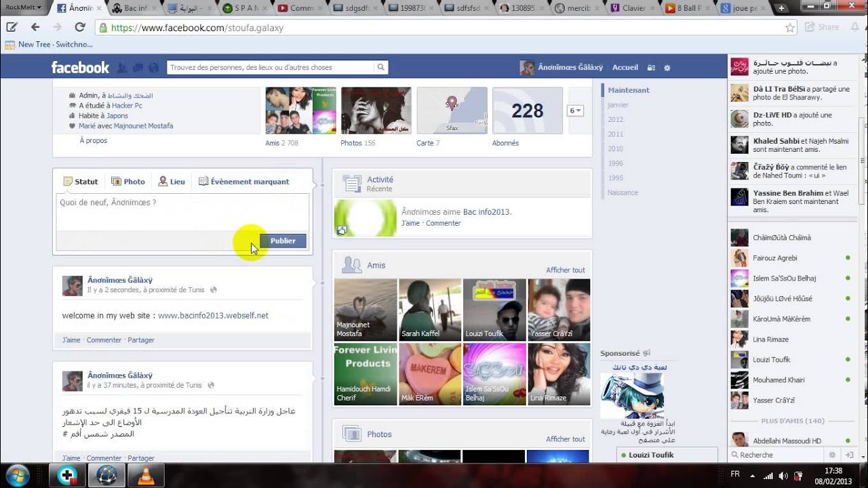Open the Louizi Toufik chat tab
Viewport: 868px width, 488px height.
pos(667,455)
